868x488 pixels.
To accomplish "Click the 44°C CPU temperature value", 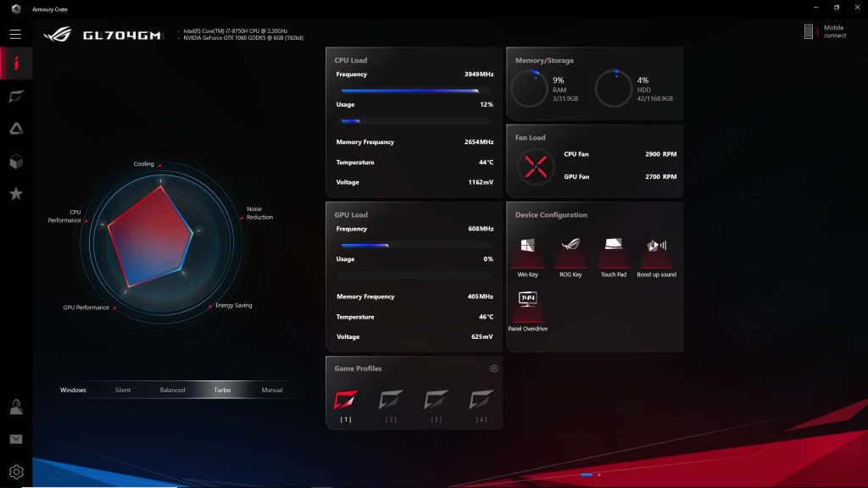I will click(486, 162).
